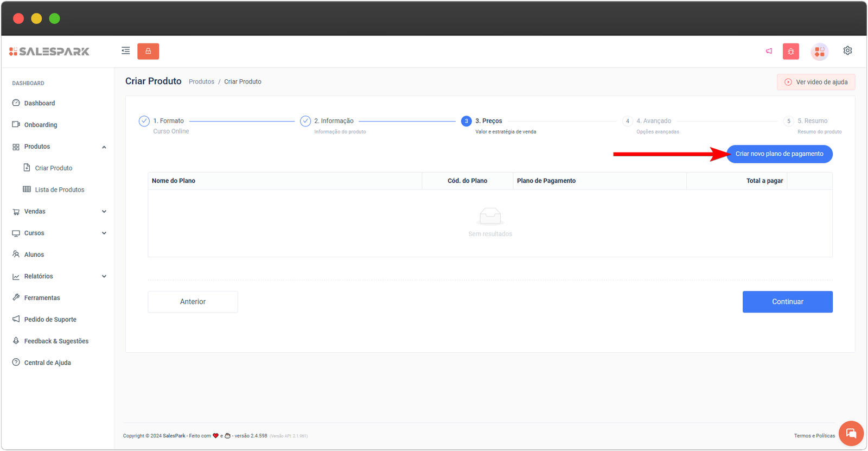
Task: Open the live chat bubble widget
Action: point(851,433)
